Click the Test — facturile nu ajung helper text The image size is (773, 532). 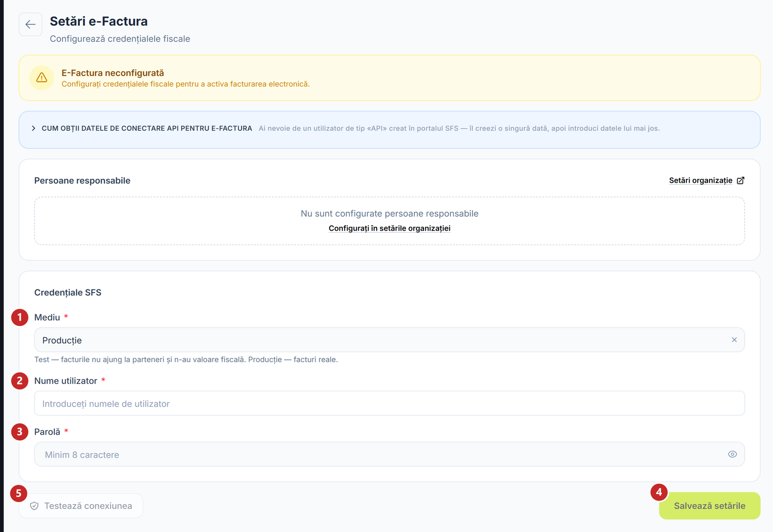click(186, 359)
